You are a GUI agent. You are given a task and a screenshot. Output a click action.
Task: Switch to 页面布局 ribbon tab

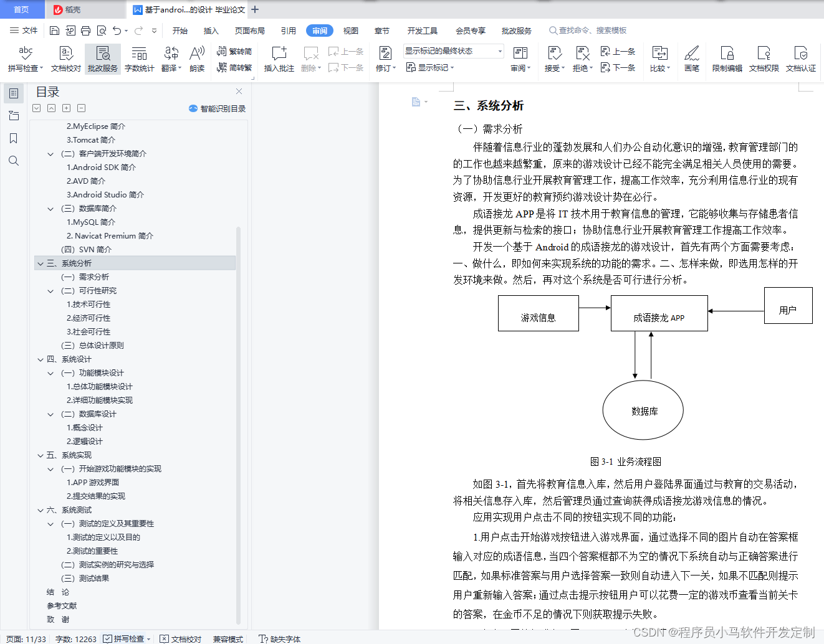250,31
